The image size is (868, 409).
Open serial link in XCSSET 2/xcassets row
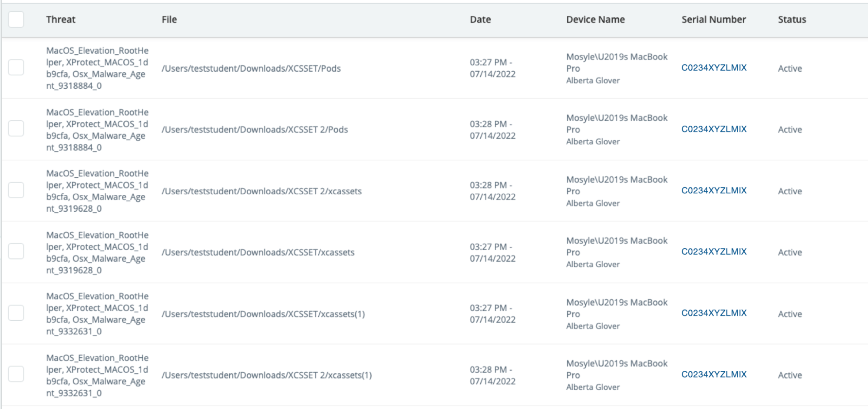713,190
